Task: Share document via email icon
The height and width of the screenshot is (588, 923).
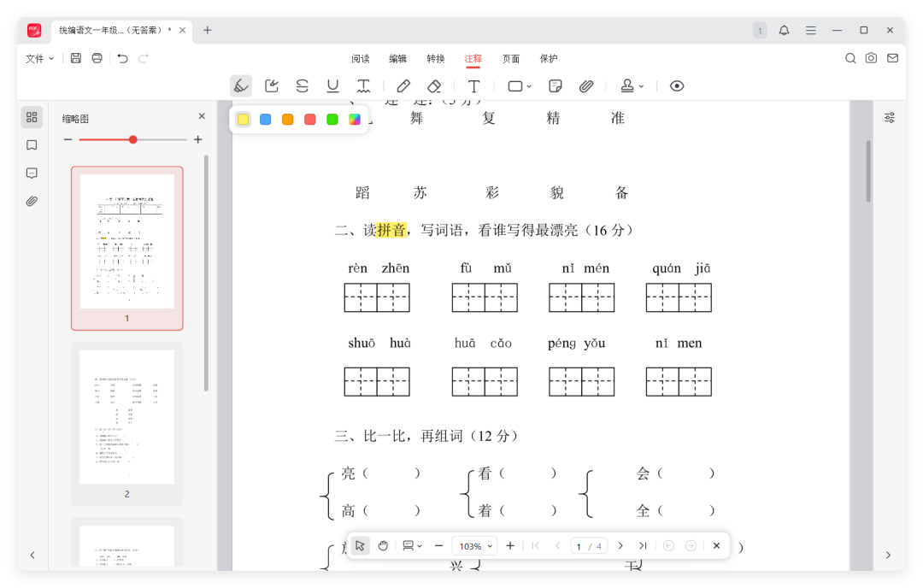Action: point(893,58)
